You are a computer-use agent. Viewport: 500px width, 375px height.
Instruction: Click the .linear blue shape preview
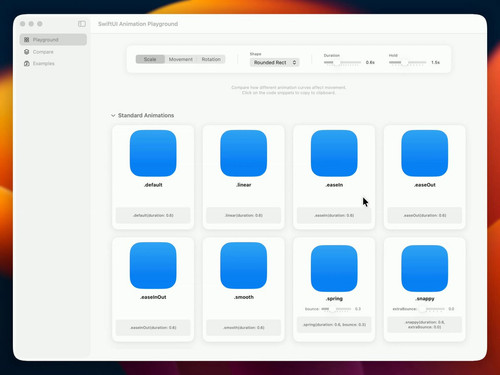pyautogui.click(x=244, y=153)
